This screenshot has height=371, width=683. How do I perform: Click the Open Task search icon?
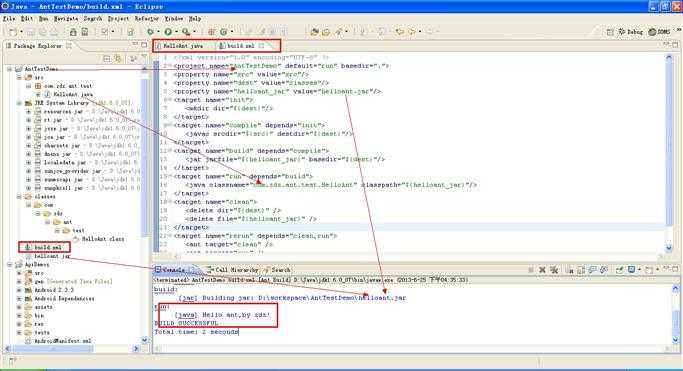326,32
